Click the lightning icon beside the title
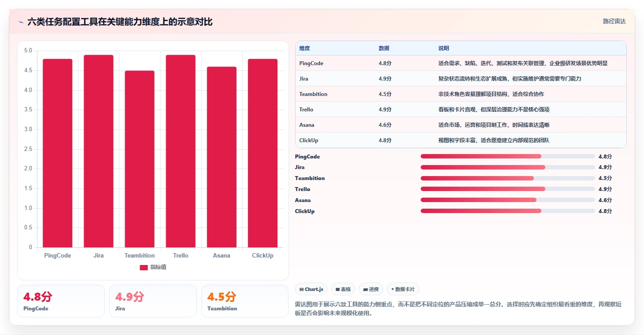This screenshot has height=335, width=644. pyautogui.click(x=21, y=22)
